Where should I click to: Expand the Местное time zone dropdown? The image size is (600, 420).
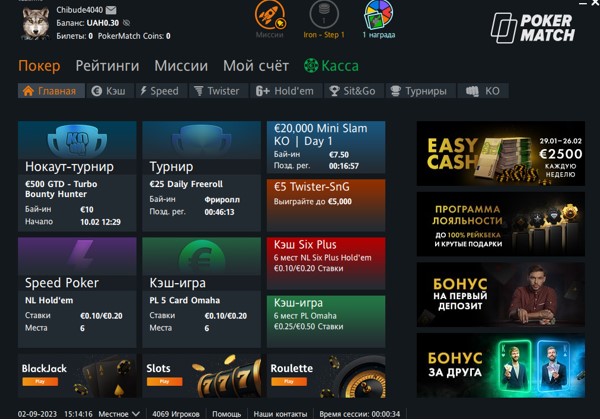click(119, 414)
